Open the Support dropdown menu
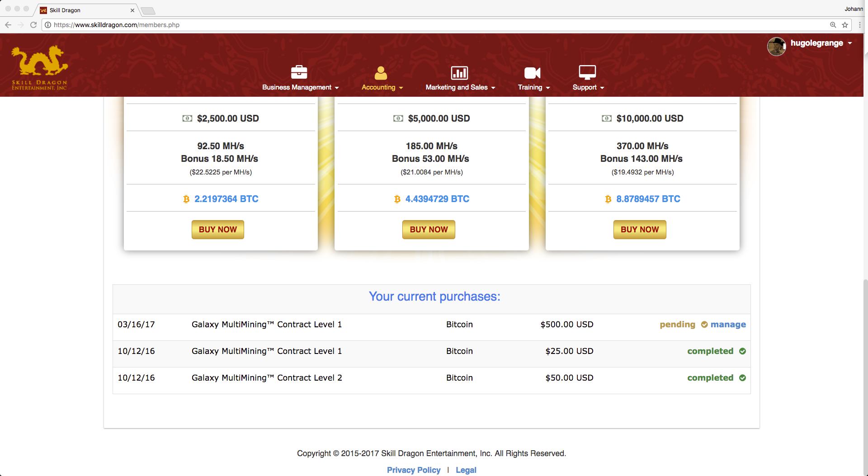 pos(588,87)
